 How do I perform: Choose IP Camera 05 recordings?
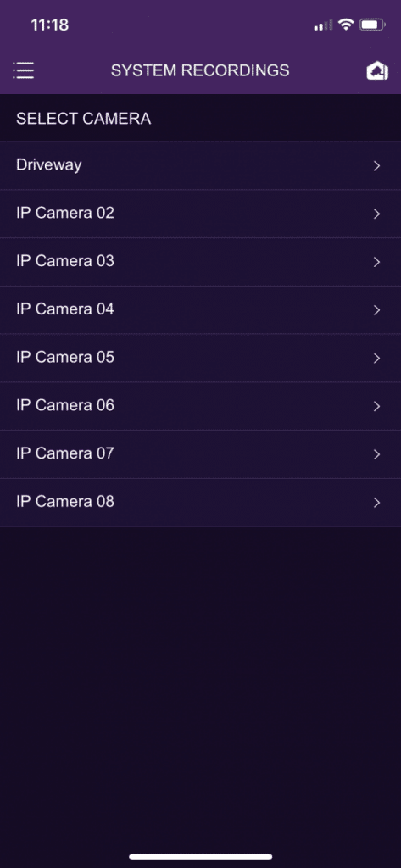coord(200,359)
